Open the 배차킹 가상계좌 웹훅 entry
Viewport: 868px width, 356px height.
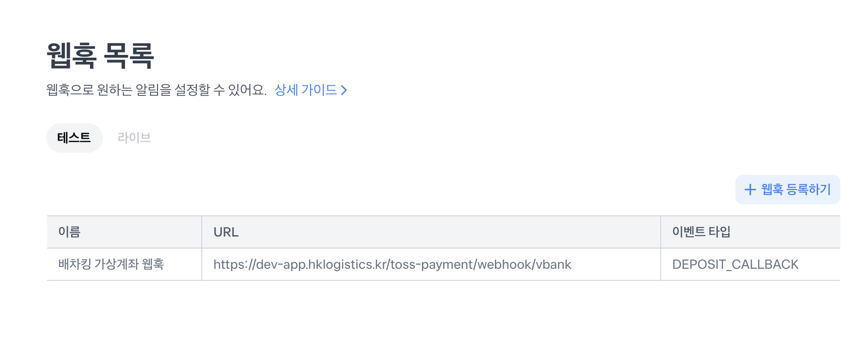click(x=111, y=264)
